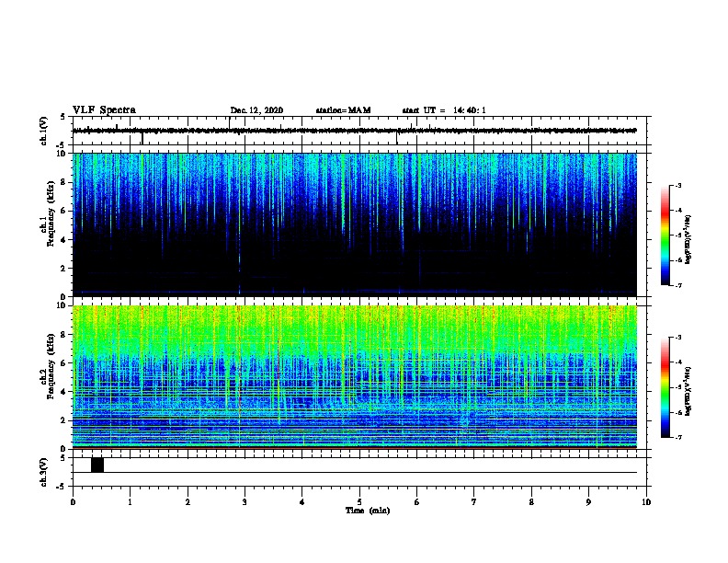Click the '10' tick on ch.1 frequency axis
The height and width of the screenshot is (563, 728).
[63, 154]
